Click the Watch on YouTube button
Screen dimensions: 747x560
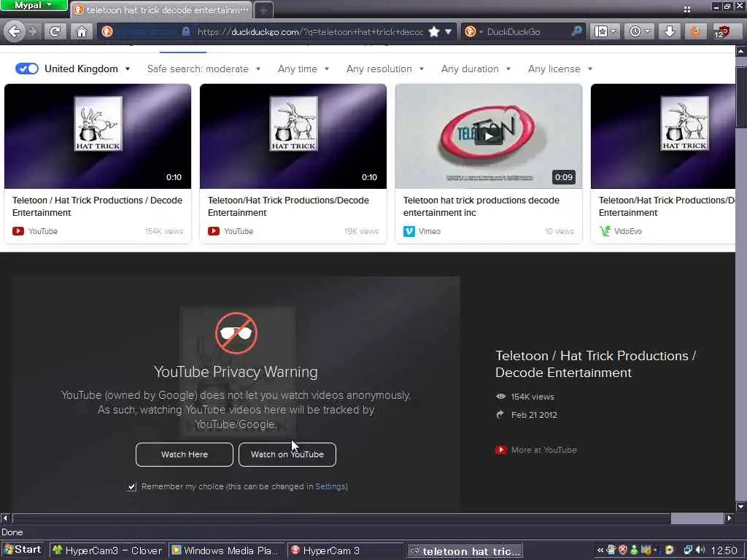click(287, 454)
